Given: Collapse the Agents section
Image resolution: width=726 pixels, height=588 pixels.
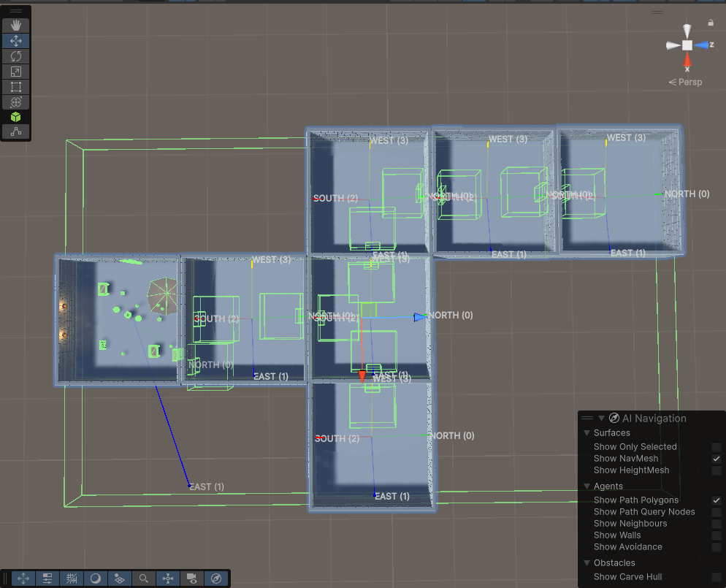Looking at the screenshot, I should pos(587,486).
